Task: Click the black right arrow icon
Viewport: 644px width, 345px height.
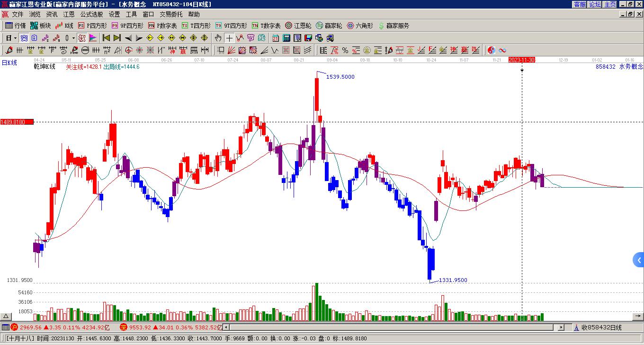Action: click(138, 38)
